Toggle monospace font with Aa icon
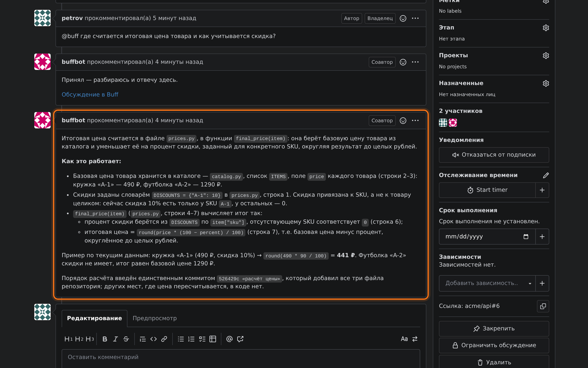Image resolution: width=588 pixels, height=368 pixels. 404,339
